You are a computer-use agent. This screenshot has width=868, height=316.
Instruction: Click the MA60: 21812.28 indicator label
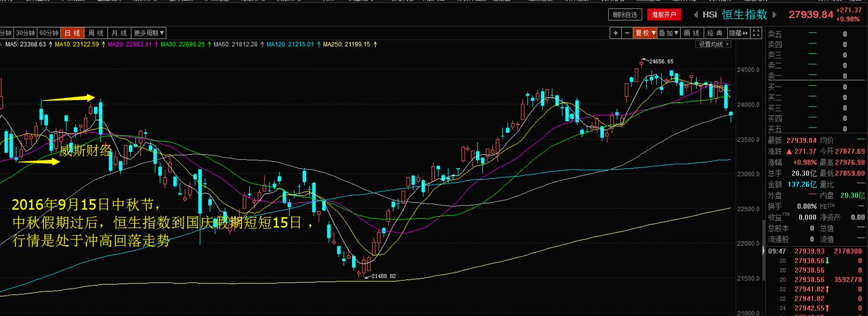tap(235, 44)
